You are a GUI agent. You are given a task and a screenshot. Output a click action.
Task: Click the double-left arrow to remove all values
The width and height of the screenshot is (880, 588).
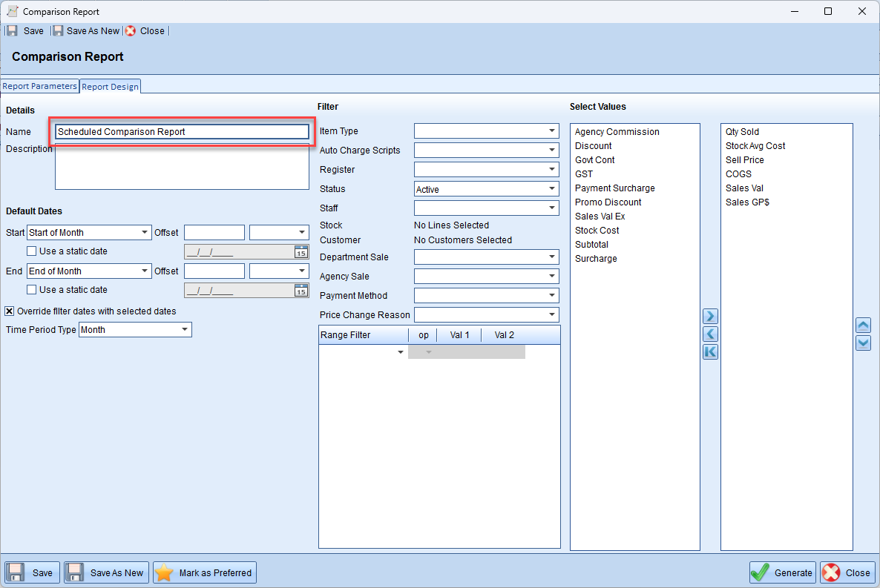click(710, 351)
